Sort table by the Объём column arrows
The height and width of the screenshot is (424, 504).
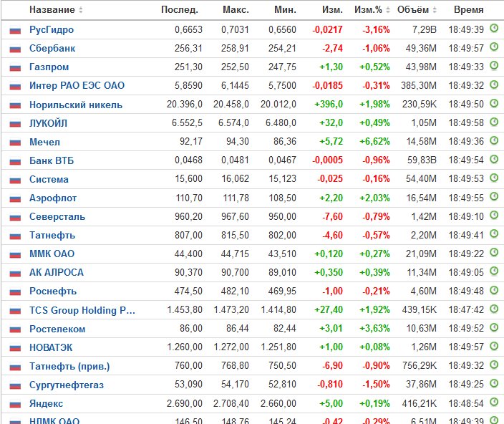point(435,10)
